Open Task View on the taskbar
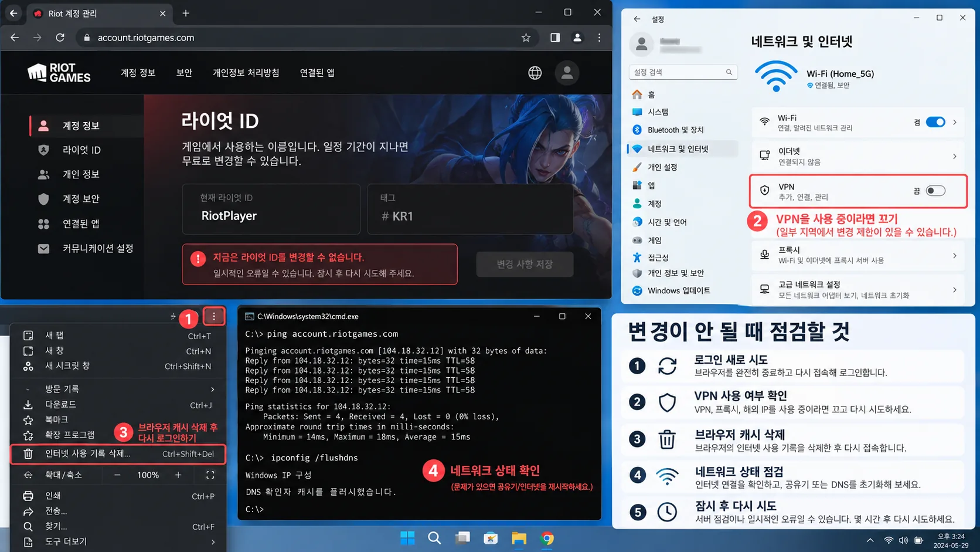The height and width of the screenshot is (552, 980). [462, 538]
